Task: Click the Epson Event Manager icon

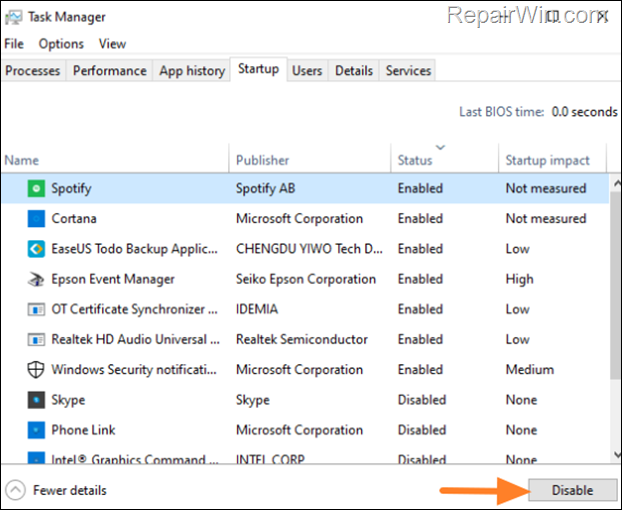Action: pyautogui.click(x=36, y=279)
